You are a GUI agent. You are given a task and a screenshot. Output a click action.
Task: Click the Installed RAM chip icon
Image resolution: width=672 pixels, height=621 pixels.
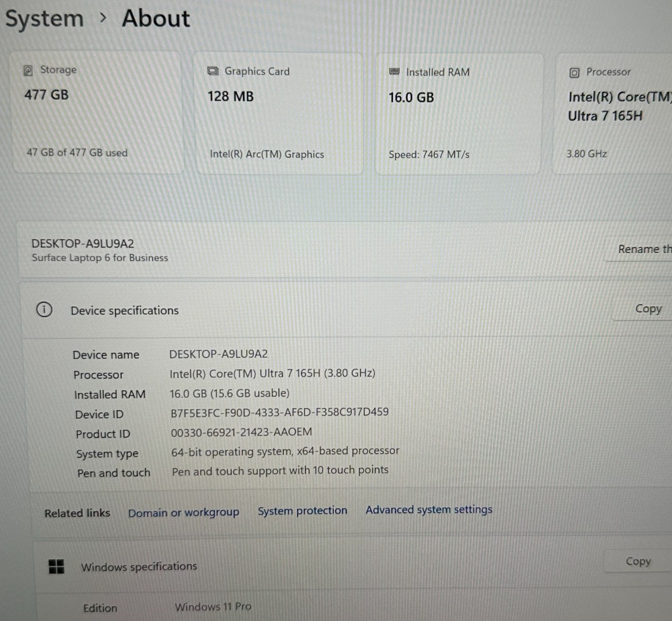[x=394, y=72]
